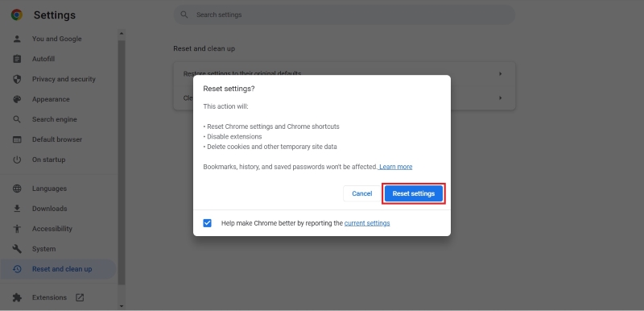Click the Languages globe icon
Screen dimensions: 644x311
point(17,189)
